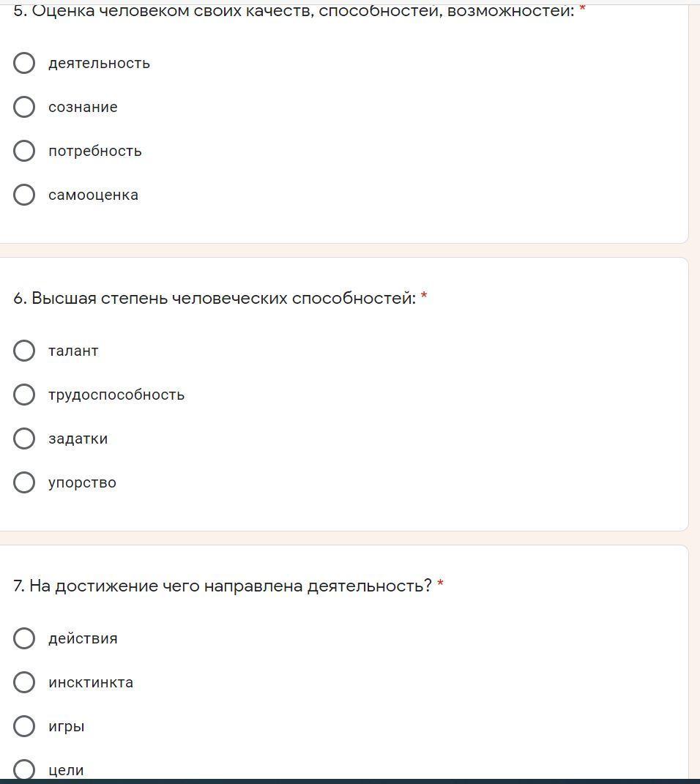The image size is (700, 784).
Task: Pick 'самооценка' as the answer
Action: (x=24, y=195)
